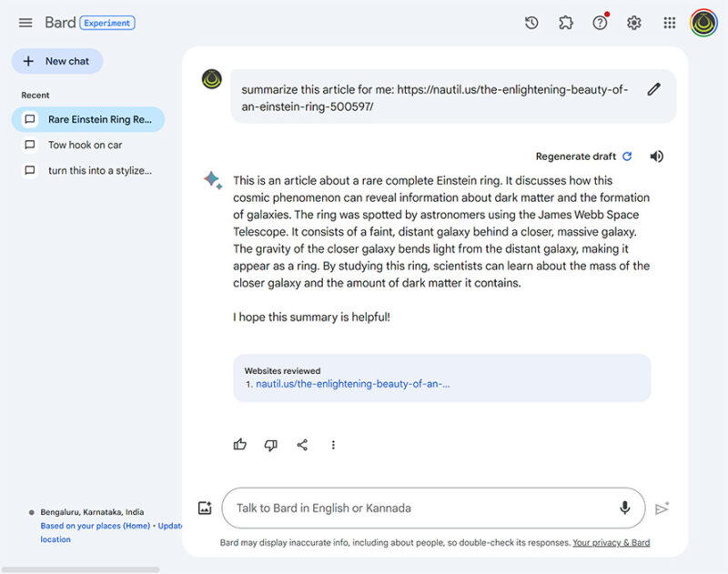
Task: Open Bard settings with the gear icon
Action: [634, 22]
